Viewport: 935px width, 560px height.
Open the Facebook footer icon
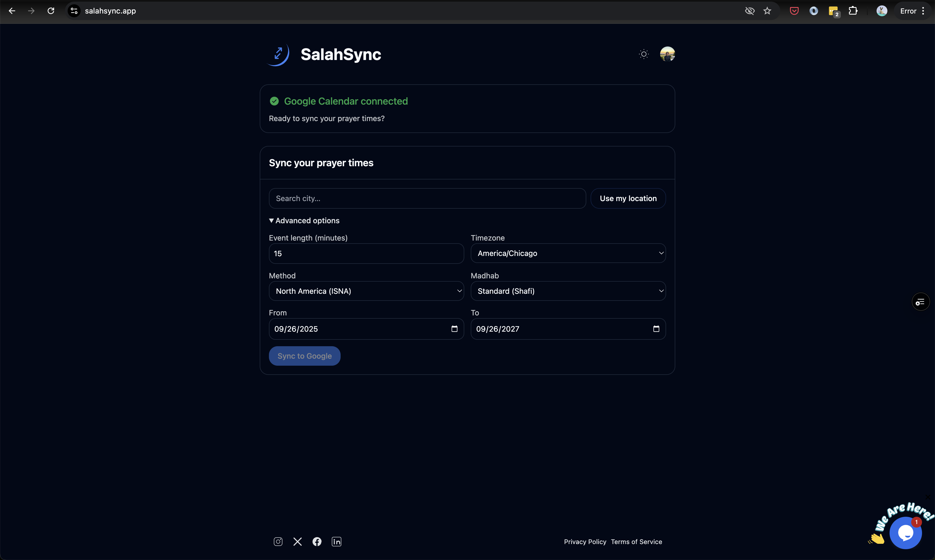(x=317, y=542)
